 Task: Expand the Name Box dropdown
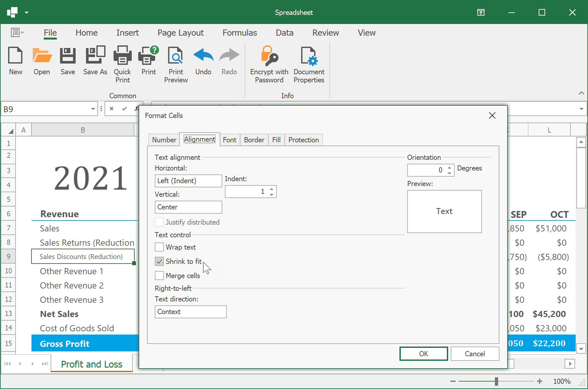point(93,109)
